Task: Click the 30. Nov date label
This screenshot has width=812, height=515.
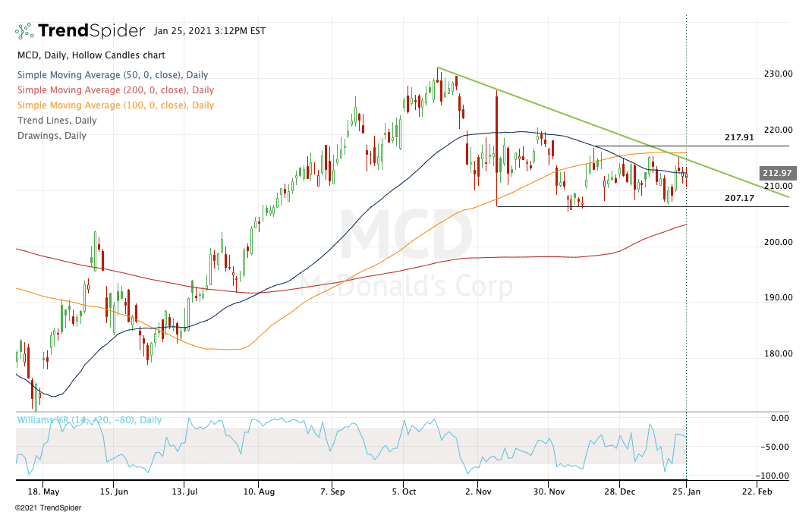Action: 549,491
